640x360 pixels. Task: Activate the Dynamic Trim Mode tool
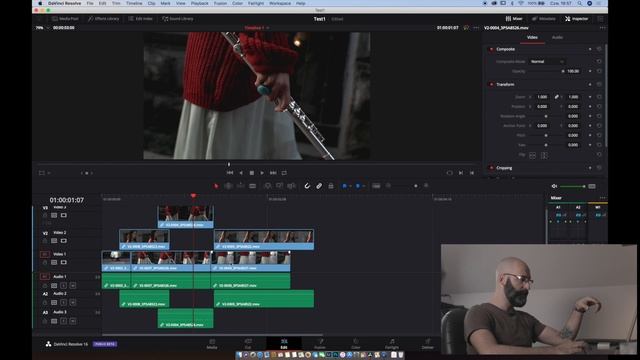241,186
